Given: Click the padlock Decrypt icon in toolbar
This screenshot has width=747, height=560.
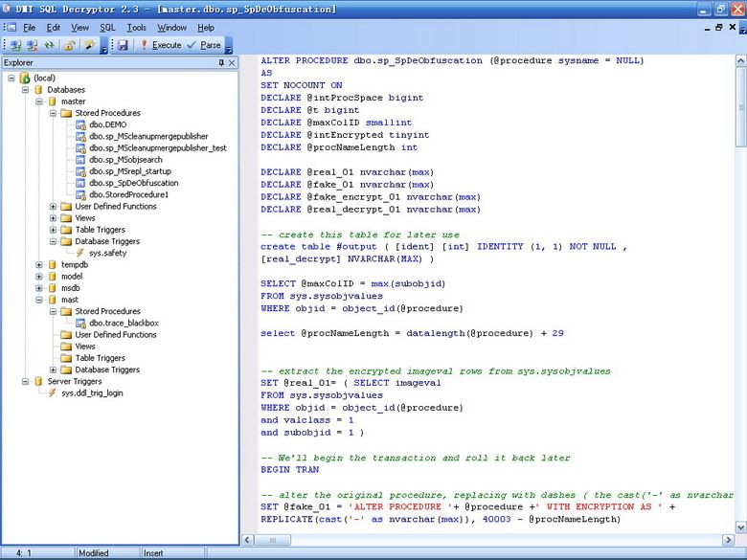Looking at the screenshot, I should (70, 45).
